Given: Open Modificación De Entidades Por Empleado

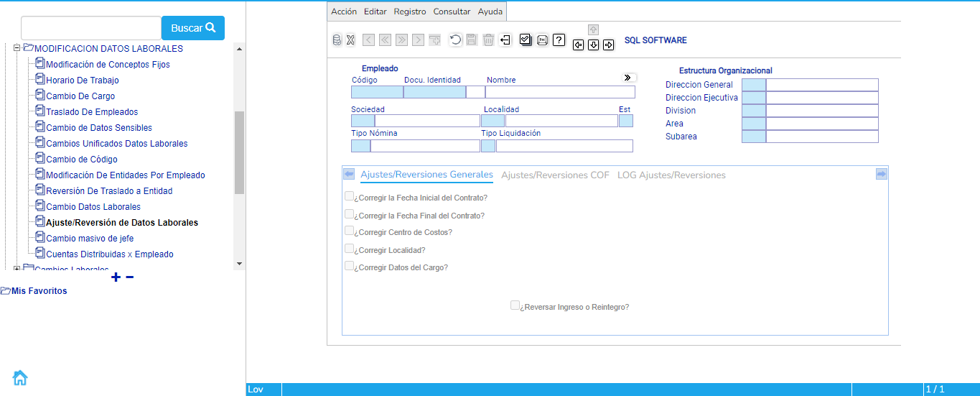Looking at the screenshot, I should coord(126,175).
